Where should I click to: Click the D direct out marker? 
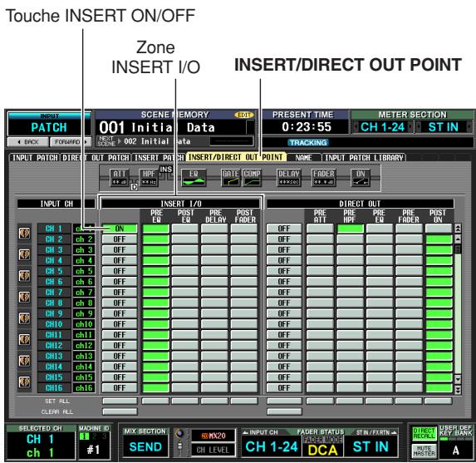[134, 187]
